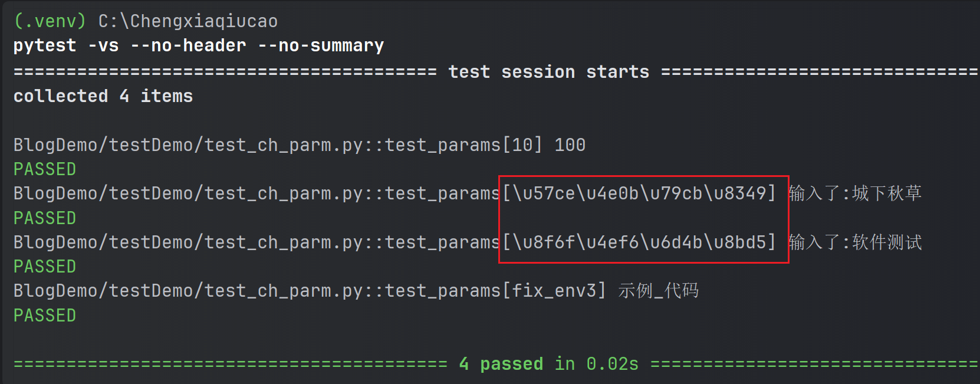
Task: Click the printed value 100
Action: click(570, 145)
